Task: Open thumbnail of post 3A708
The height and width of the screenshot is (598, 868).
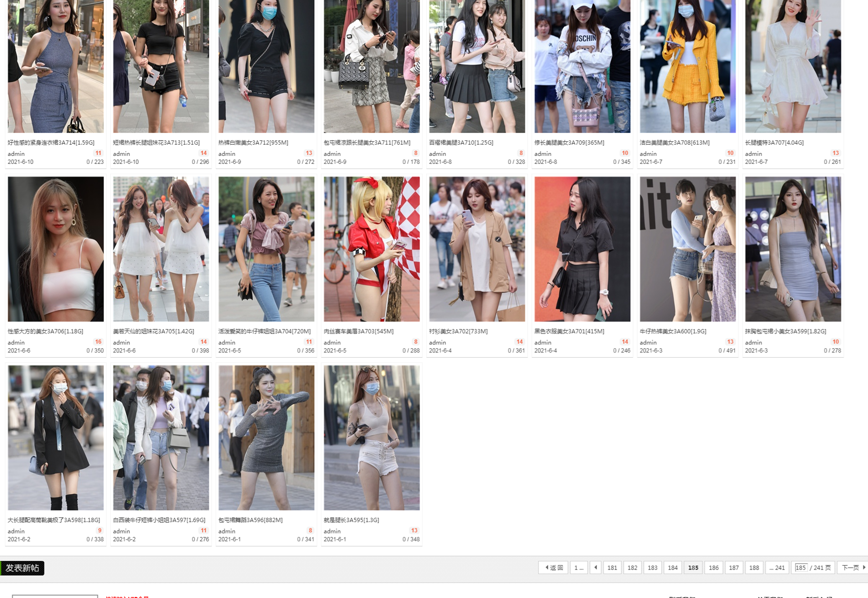Action: (688, 66)
